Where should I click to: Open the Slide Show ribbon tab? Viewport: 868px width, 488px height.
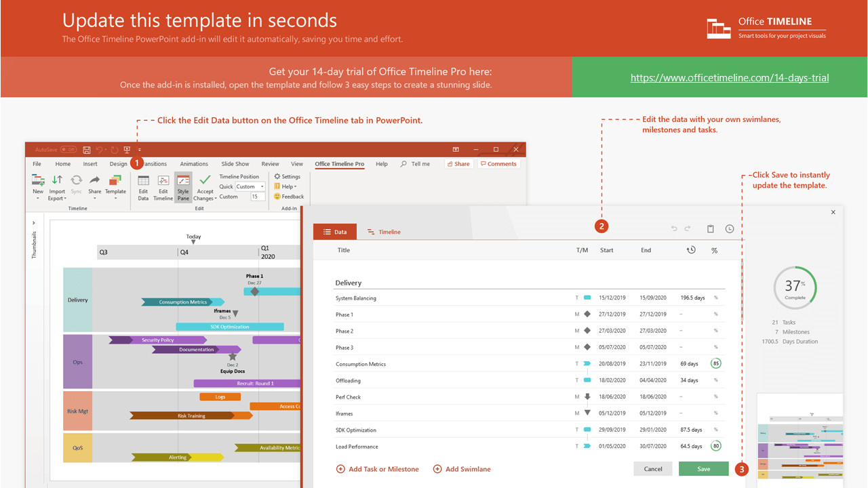(235, 164)
